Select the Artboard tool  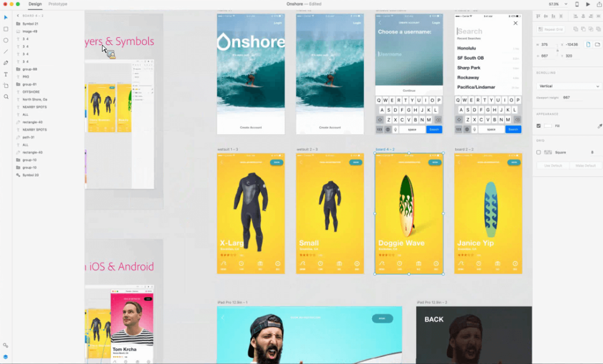(6, 85)
